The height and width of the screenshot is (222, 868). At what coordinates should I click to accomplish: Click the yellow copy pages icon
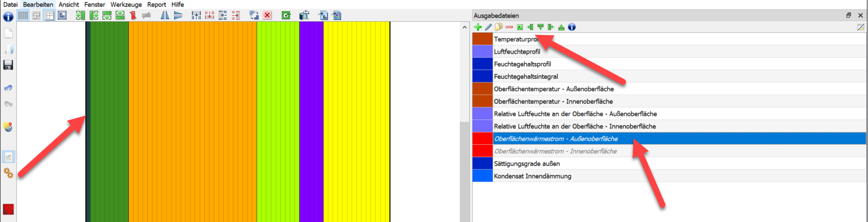(498, 27)
